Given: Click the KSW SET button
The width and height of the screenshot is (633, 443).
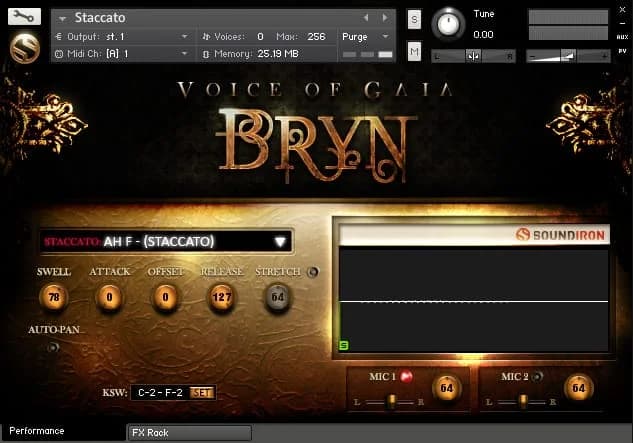Looking at the screenshot, I should pyautogui.click(x=201, y=393).
